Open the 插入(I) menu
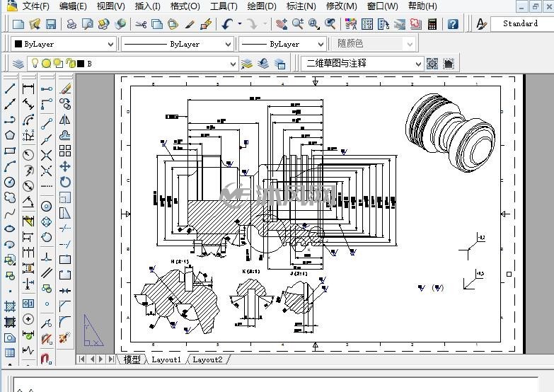This screenshot has width=554, height=392. coord(147,6)
